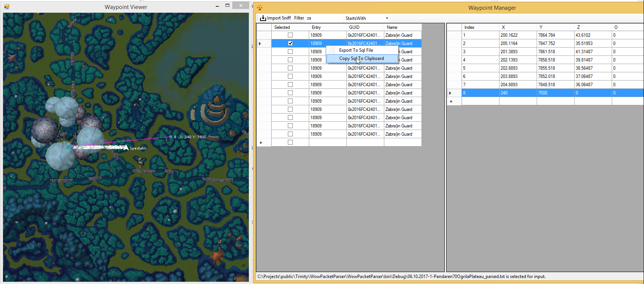The image size is (644, 284).
Task: Select waypoint X cell 205.1164
Action: click(x=518, y=43)
